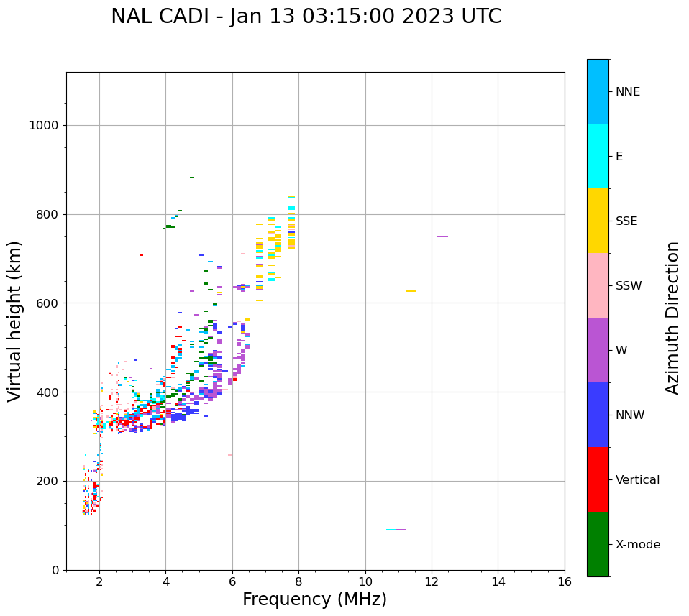Screen dimensions: 689x616
Task: Click the gold SSE colorbar segment
Action: pyautogui.click(x=598, y=221)
